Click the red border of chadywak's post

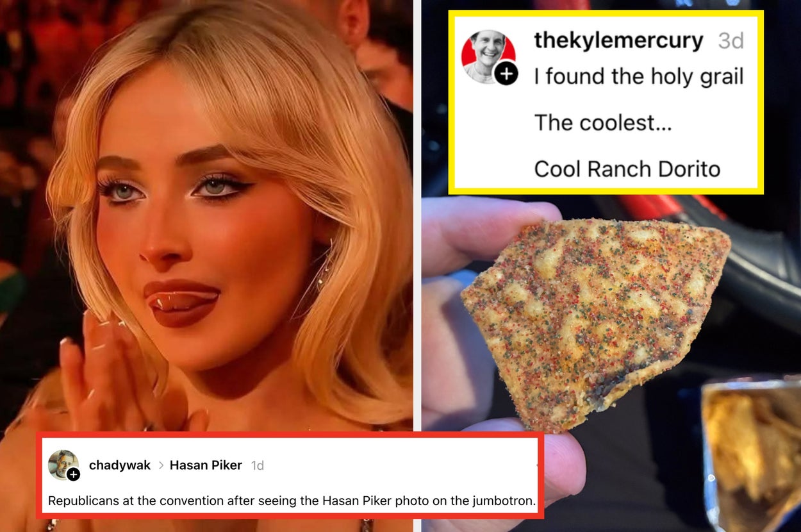[290, 435]
